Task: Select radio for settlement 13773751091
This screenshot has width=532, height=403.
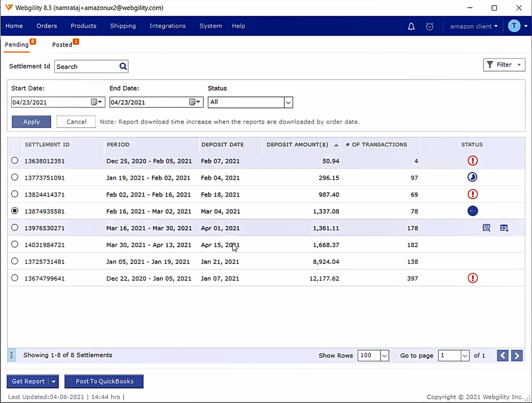Action: pyautogui.click(x=14, y=177)
